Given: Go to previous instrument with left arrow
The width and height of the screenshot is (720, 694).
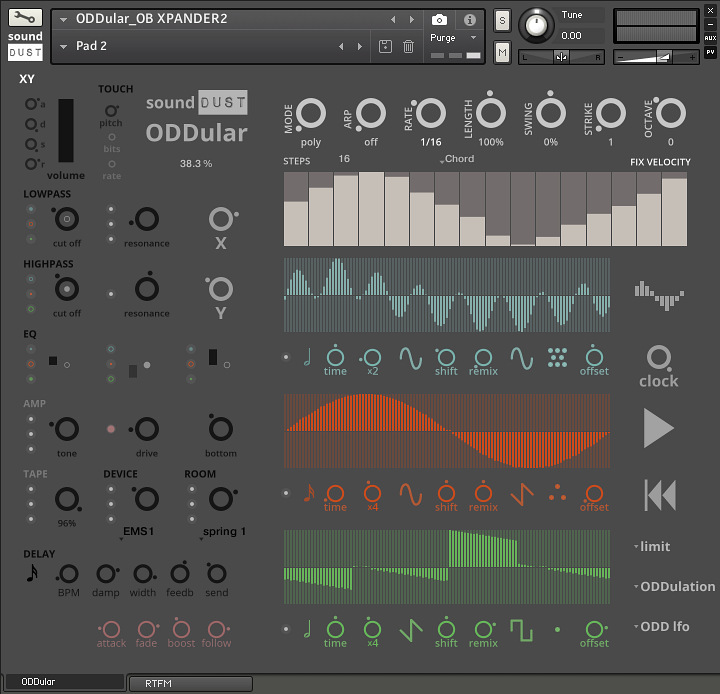Looking at the screenshot, I should coord(393,19).
